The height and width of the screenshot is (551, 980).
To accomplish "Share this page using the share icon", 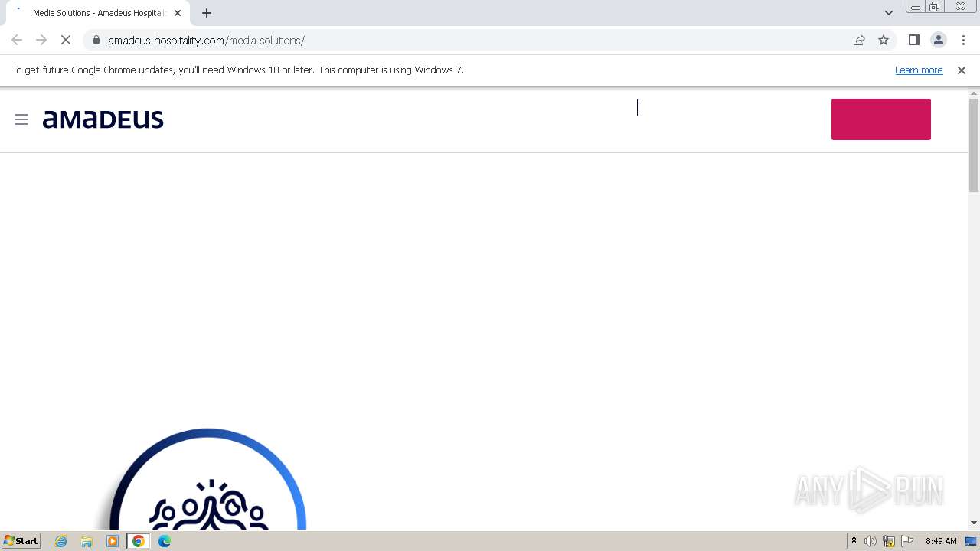I will (859, 40).
